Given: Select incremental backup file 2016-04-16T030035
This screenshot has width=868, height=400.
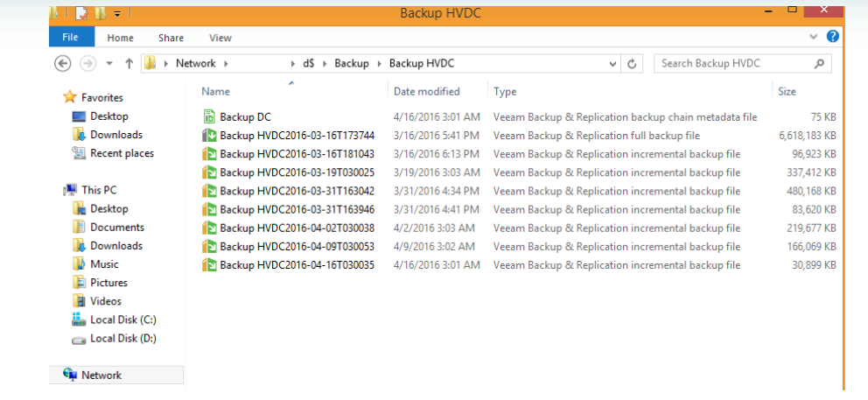Looking at the screenshot, I should pos(297,265).
